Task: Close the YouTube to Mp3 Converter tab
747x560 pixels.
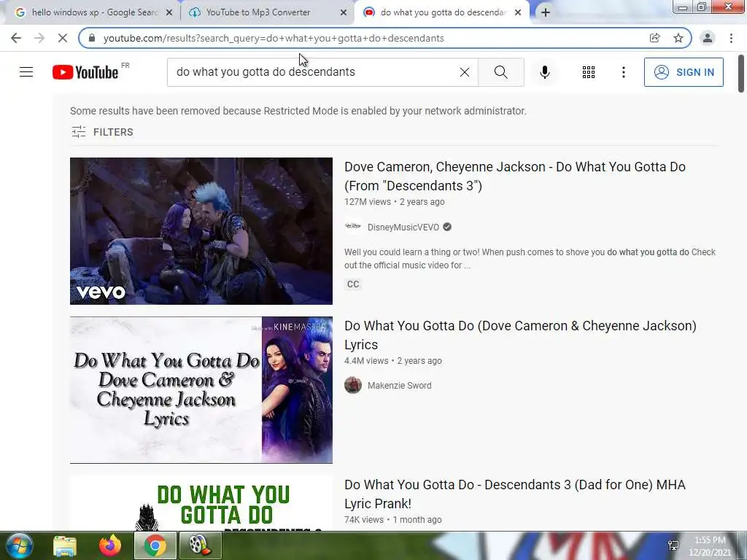Action: (344, 13)
